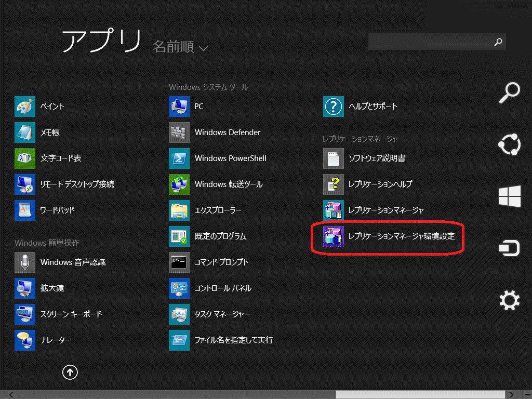The image size is (532, 399).
Task: Launch コマンド プロンプト icon
Action: tap(179, 262)
